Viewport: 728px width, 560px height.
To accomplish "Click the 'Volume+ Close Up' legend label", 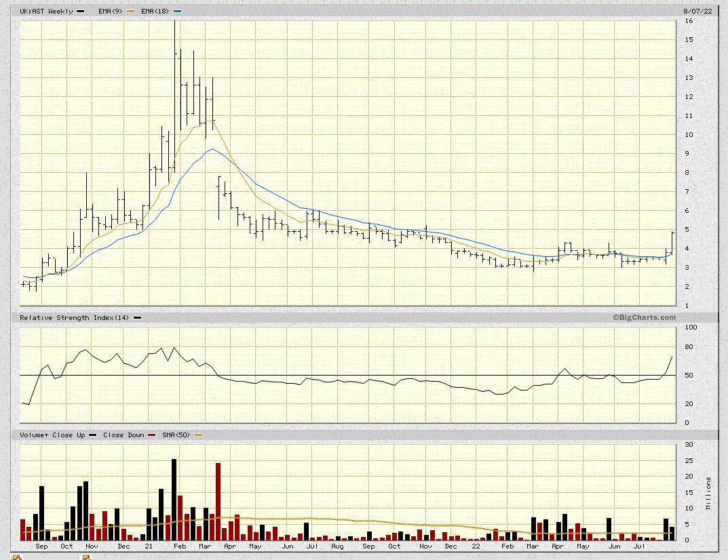I will click(x=52, y=435).
